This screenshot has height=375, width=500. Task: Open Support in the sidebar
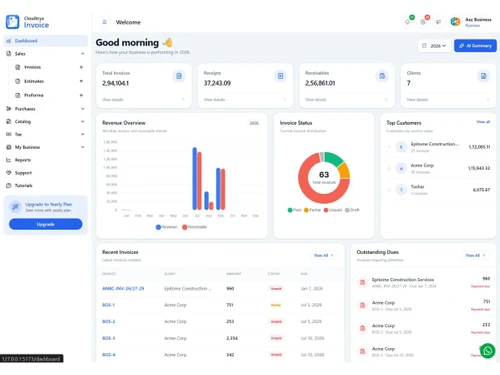[23, 173]
